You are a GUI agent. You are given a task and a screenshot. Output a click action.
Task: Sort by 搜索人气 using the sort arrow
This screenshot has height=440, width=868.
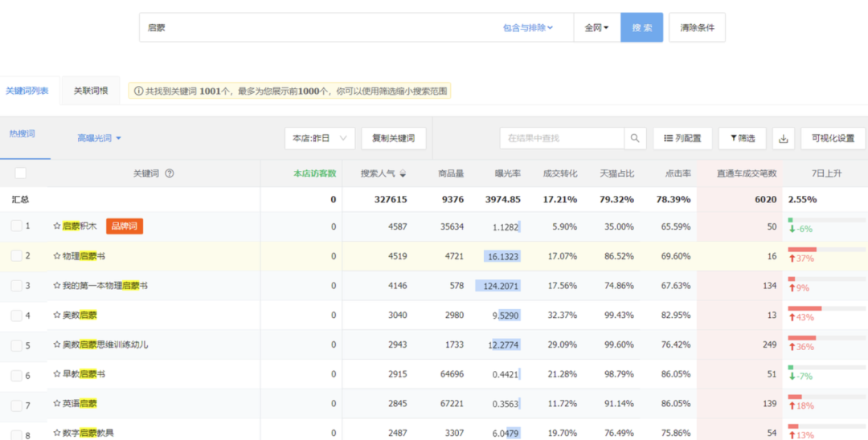click(403, 173)
